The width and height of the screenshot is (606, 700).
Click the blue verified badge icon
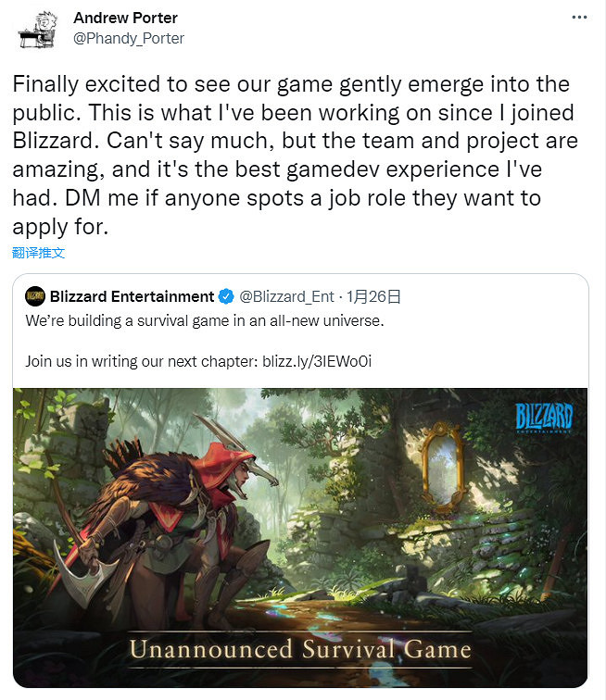[226, 296]
